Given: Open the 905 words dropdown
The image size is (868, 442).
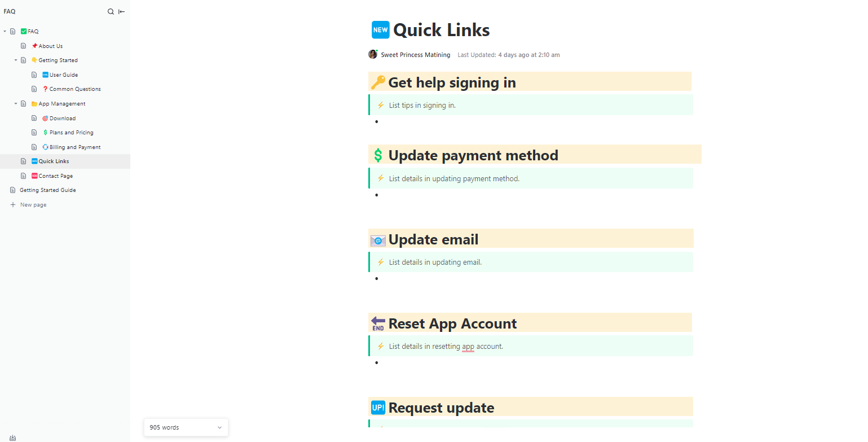Looking at the screenshot, I should 186,427.
